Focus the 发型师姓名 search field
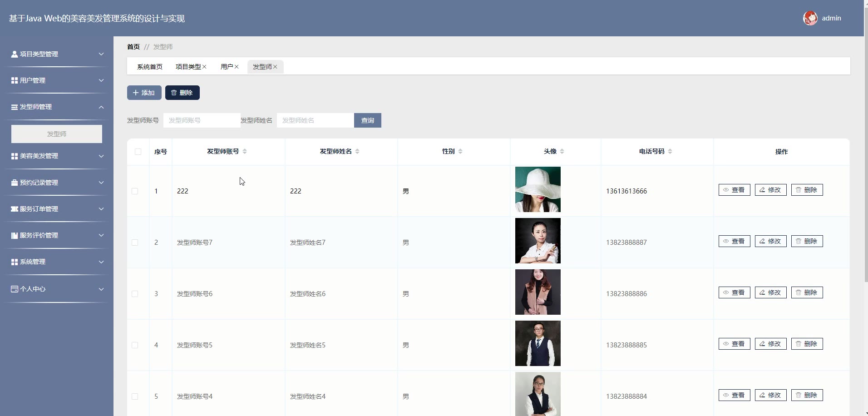 pyautogui.click(x=316, y=120)
